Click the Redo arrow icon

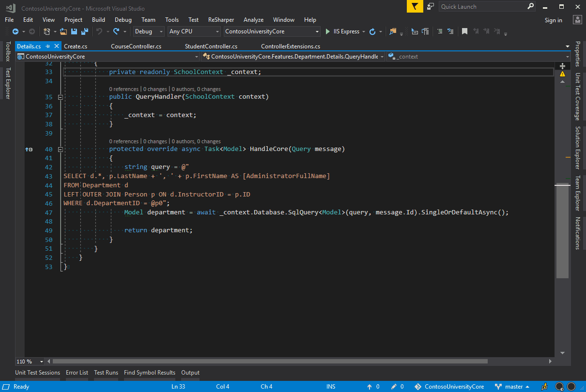point(116,31)
